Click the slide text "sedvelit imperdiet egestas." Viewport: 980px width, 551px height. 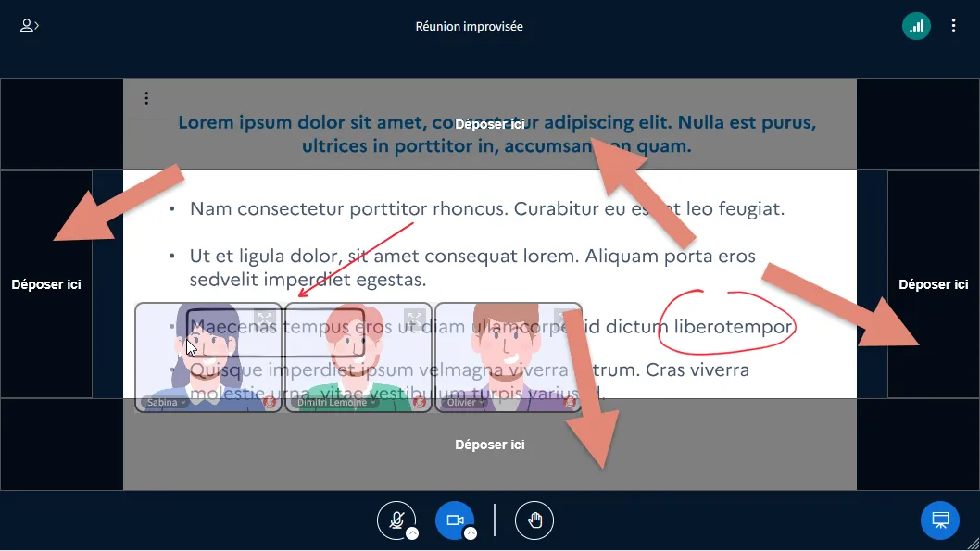coord(308,280)
